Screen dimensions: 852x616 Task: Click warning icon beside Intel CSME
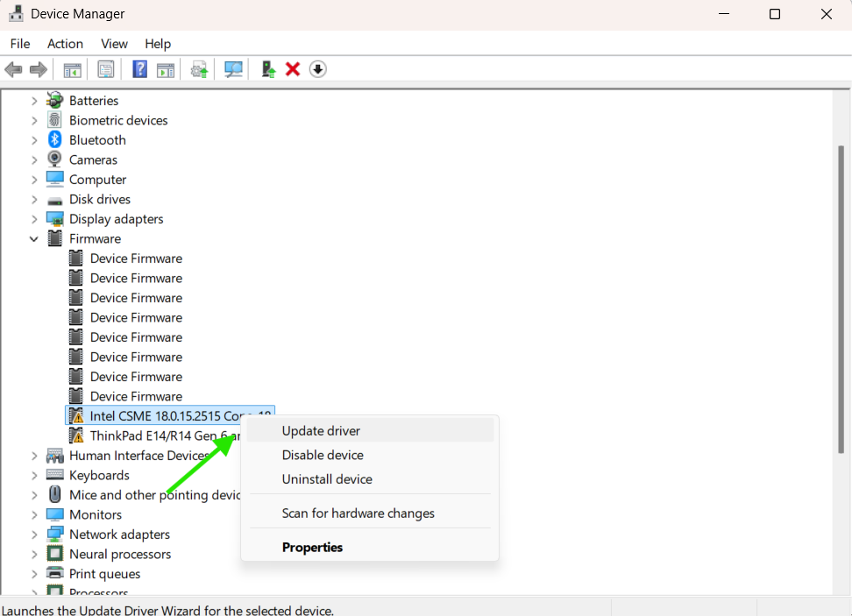tap(76, 415)
